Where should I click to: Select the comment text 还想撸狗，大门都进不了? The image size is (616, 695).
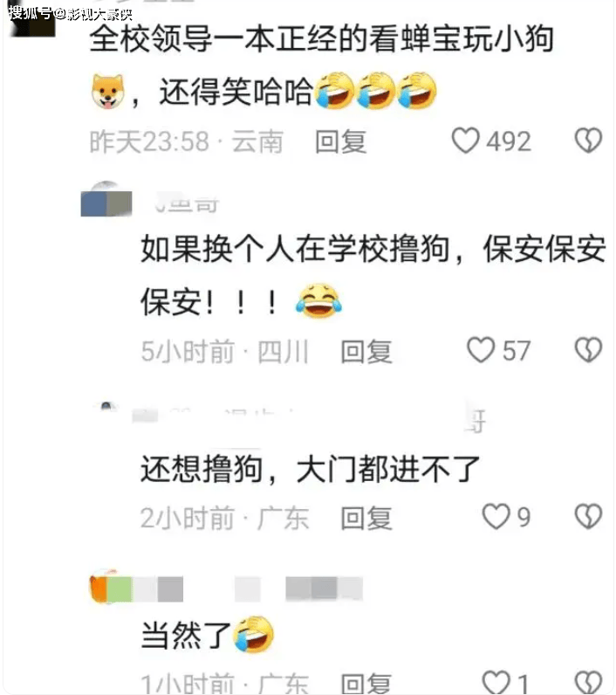coord(311,469)
